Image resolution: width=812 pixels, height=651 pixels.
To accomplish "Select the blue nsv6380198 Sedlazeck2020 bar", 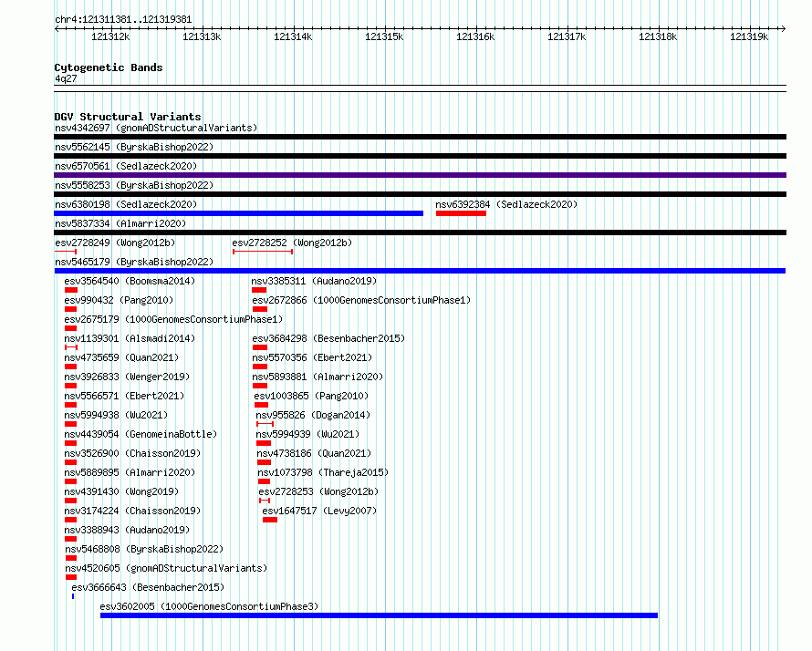I will point(239,213).
